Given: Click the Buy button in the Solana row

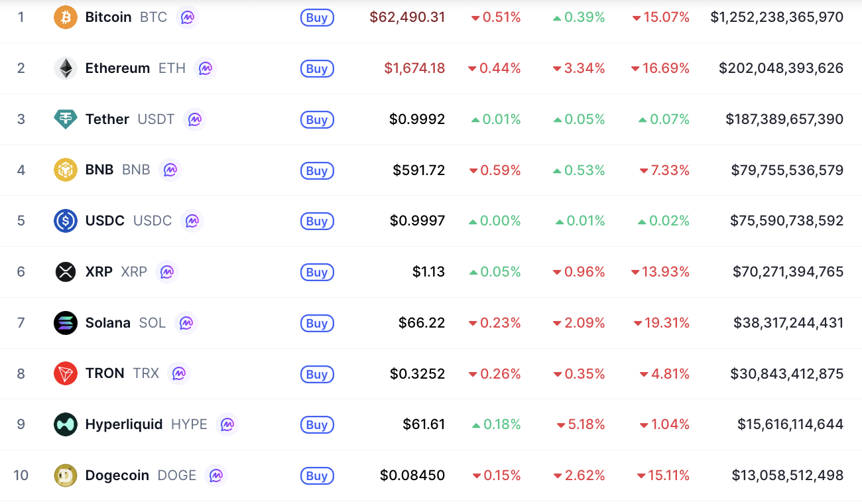Looking at the screenshot, I should coord(317,324).
